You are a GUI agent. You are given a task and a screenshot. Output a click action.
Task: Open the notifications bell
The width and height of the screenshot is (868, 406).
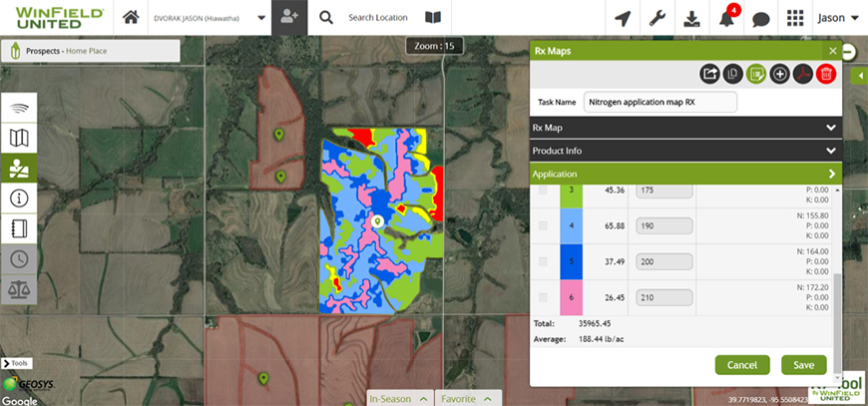726,18
